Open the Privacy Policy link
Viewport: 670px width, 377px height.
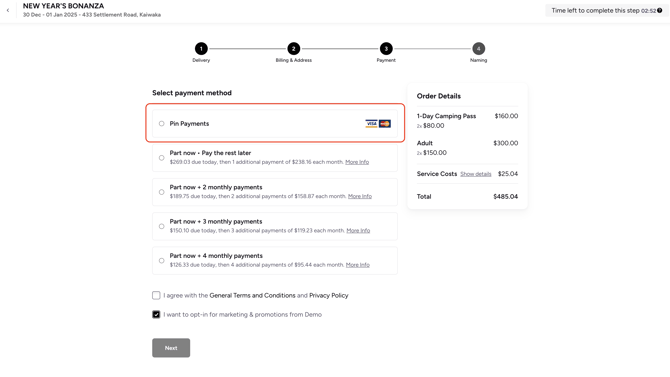click(x=329, y=295)
